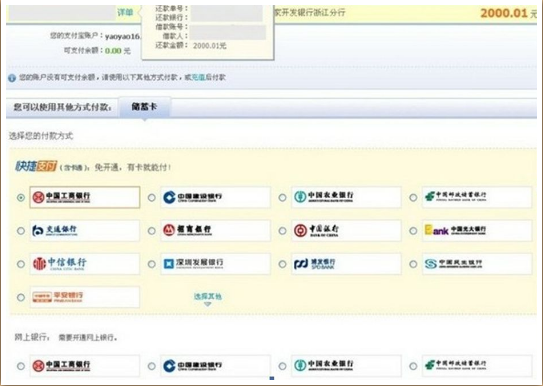Click 中国建设银行 logo under 网上银行

pyautogui.click(x=215, y=365)
